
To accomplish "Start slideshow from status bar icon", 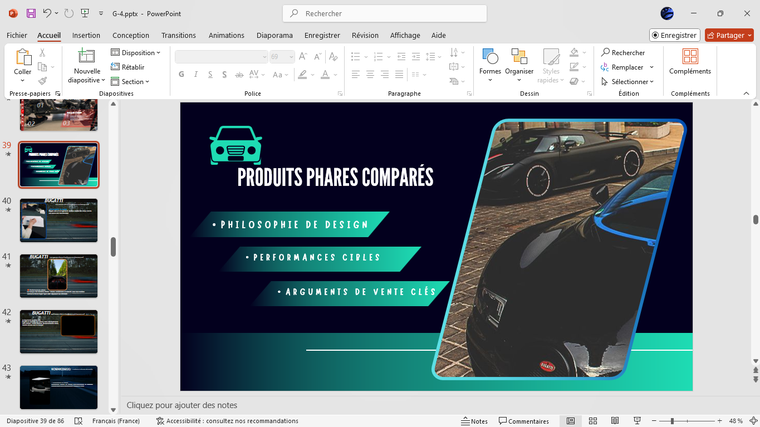I will pyautogui.click(x=638, y=421).
